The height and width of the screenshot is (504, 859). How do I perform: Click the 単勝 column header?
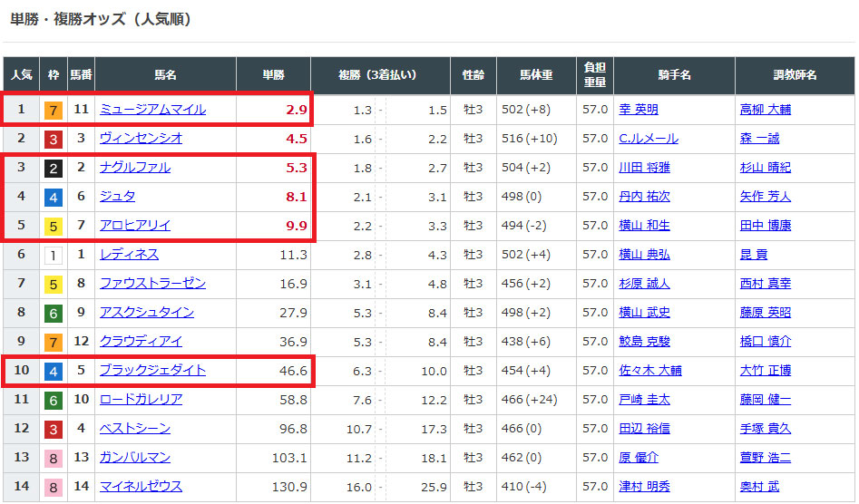tap(273, 76)
